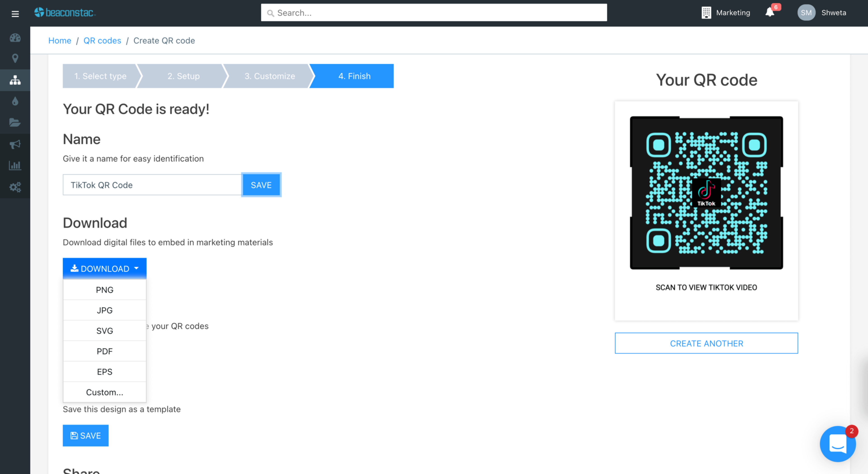Go to step 1. Select type
This screenshot has height=474, width=868.
[x=100, y=76]
